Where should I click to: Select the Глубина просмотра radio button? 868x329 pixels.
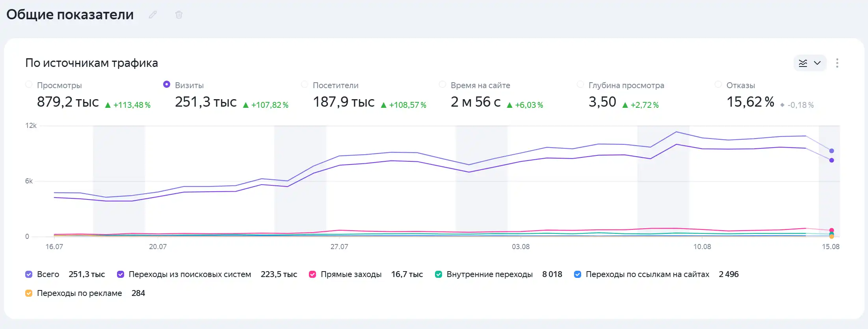(580, 85)
